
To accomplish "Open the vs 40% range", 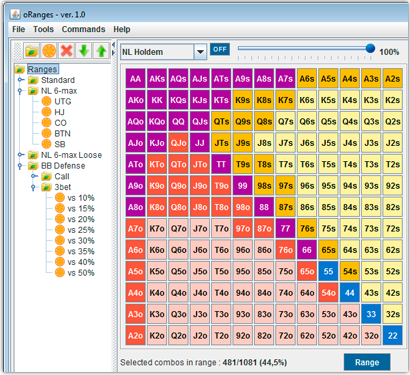I will 75,262.
